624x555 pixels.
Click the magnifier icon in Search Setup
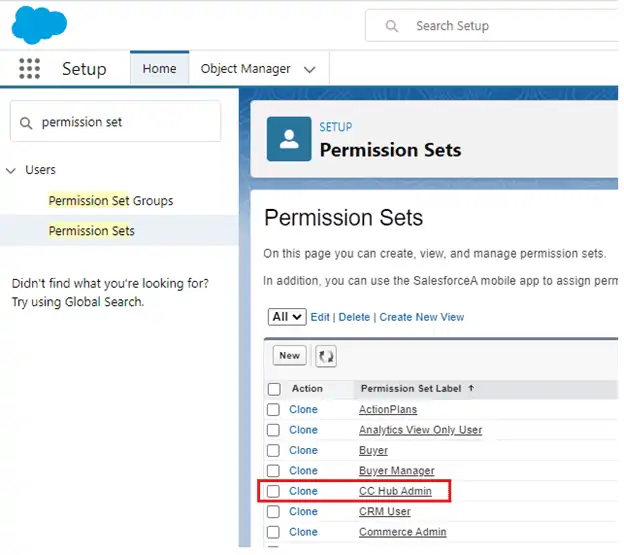pos(392,26)
